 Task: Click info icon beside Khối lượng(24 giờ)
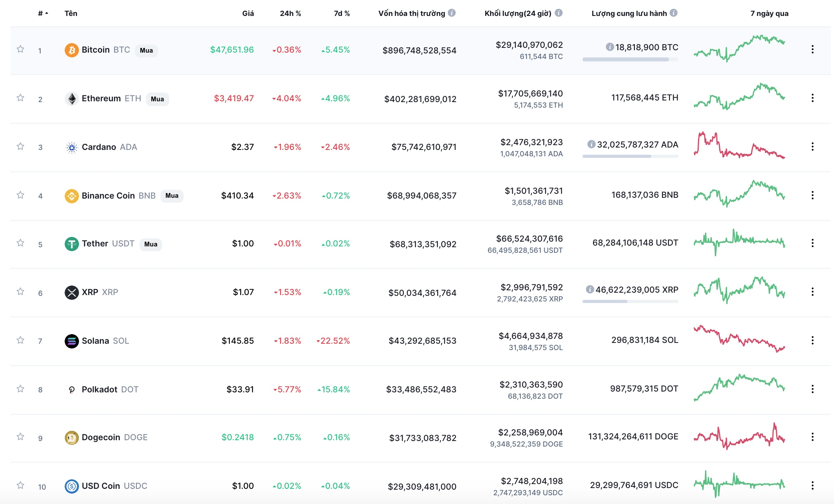(x=559, y=13)
